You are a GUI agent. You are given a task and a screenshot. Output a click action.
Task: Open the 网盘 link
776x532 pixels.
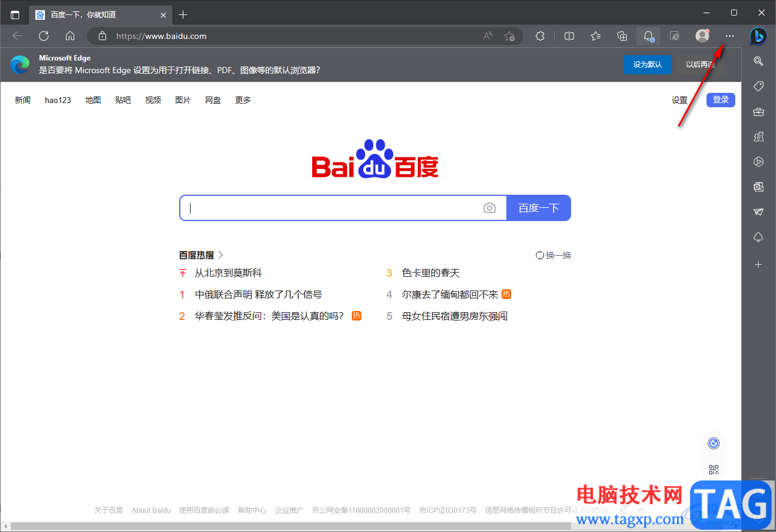[x=213, y=100]
